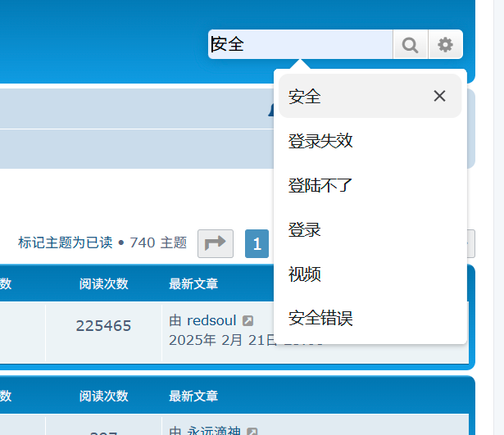Pick the 视频 suggestion

[370, 274]
